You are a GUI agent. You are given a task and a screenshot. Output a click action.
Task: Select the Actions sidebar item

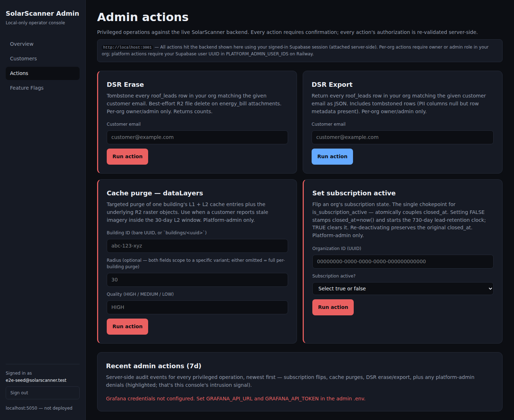point(42,73)
